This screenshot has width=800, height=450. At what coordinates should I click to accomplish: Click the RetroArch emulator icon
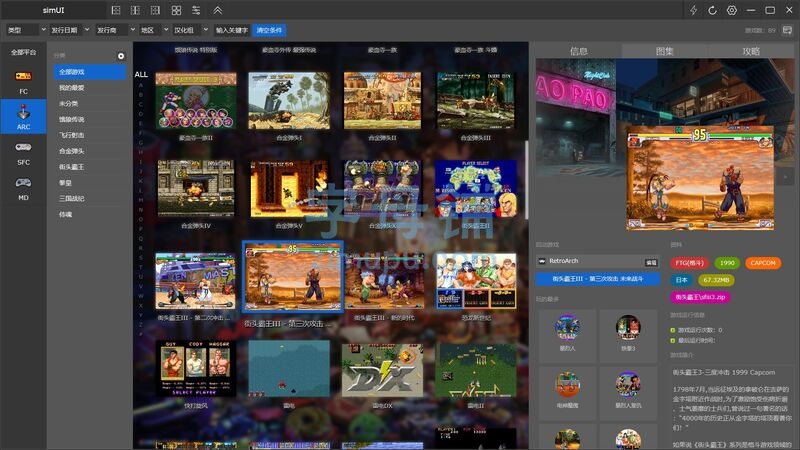[x=542, y=261]
